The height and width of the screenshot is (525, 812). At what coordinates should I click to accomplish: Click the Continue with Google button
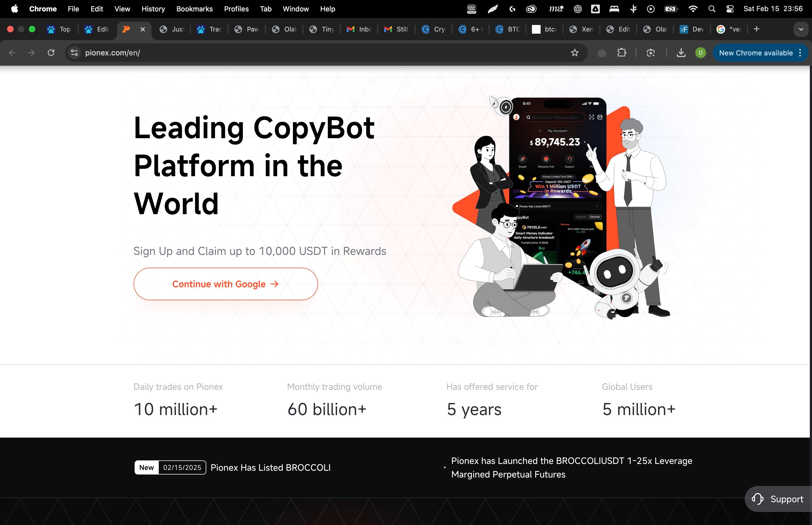pos(226,284)
